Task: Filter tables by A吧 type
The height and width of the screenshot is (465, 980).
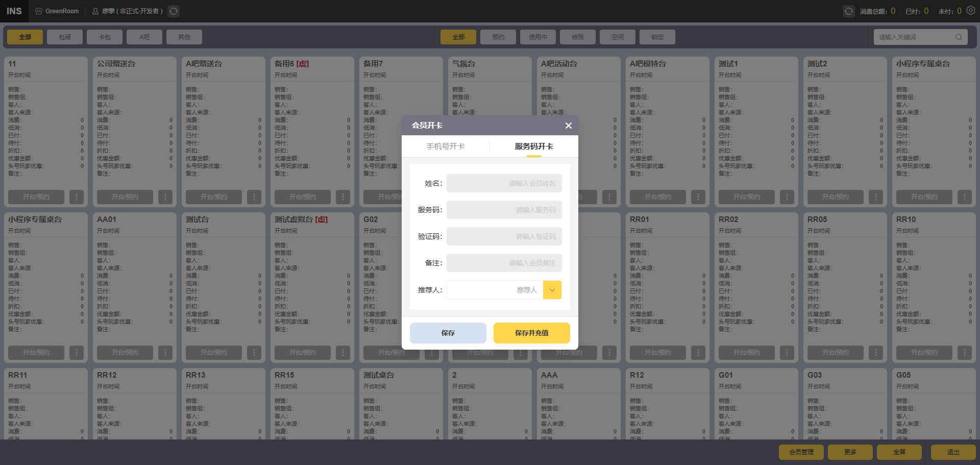Action: [x=144, y=37]
